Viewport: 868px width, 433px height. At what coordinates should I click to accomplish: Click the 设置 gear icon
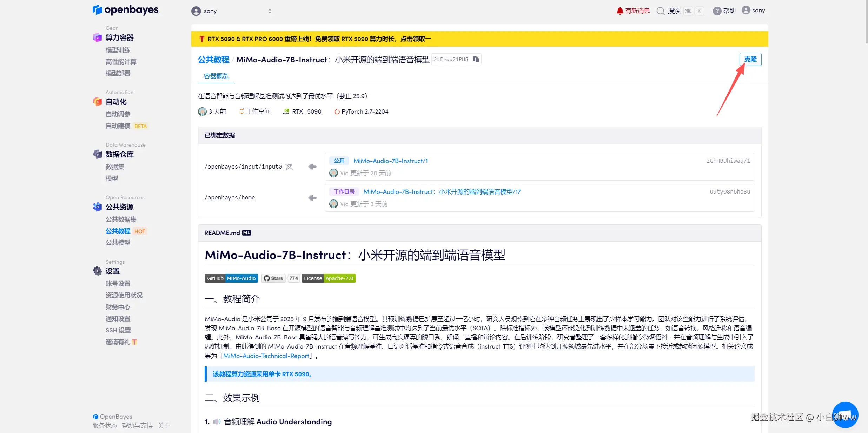pyautogui.click(x=97, y=271)
